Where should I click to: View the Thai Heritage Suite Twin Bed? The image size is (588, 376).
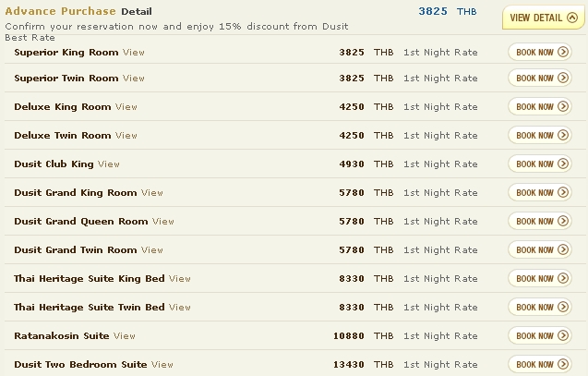[179, 308]
